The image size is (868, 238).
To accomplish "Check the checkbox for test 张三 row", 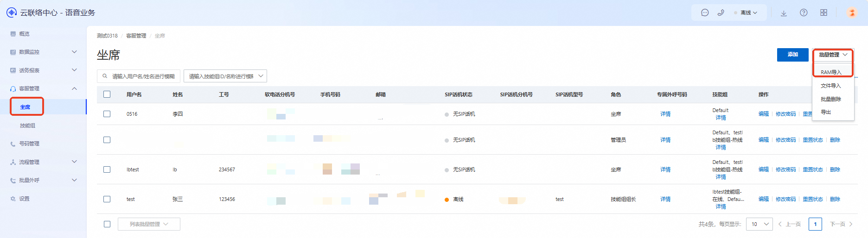I will (x=107, y=199).
